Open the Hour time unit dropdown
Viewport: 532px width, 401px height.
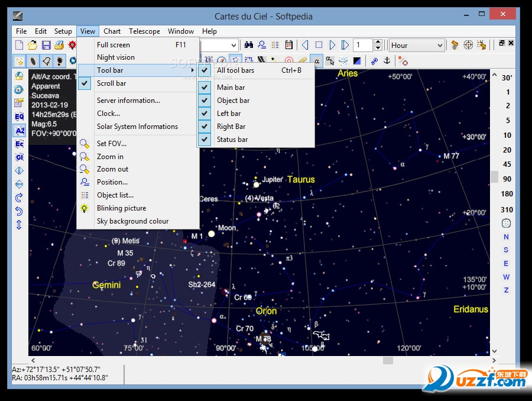click(x=416, y=45)
